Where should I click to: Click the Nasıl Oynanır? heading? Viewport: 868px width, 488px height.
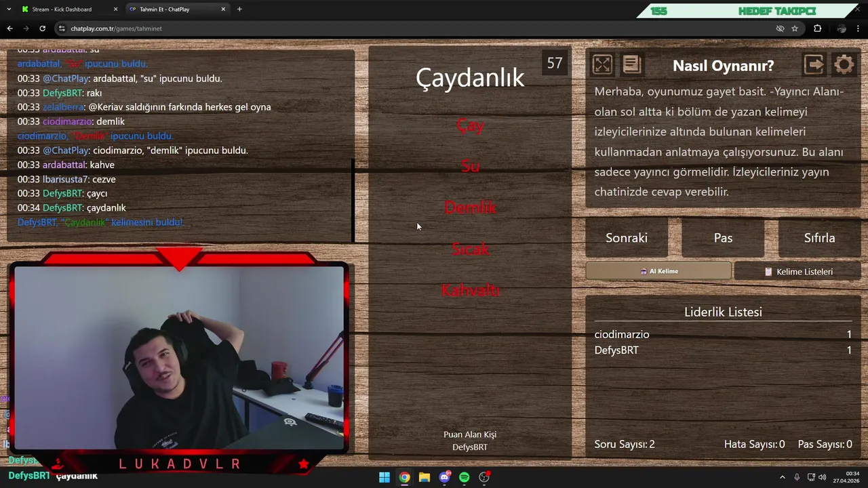[723, 66]
